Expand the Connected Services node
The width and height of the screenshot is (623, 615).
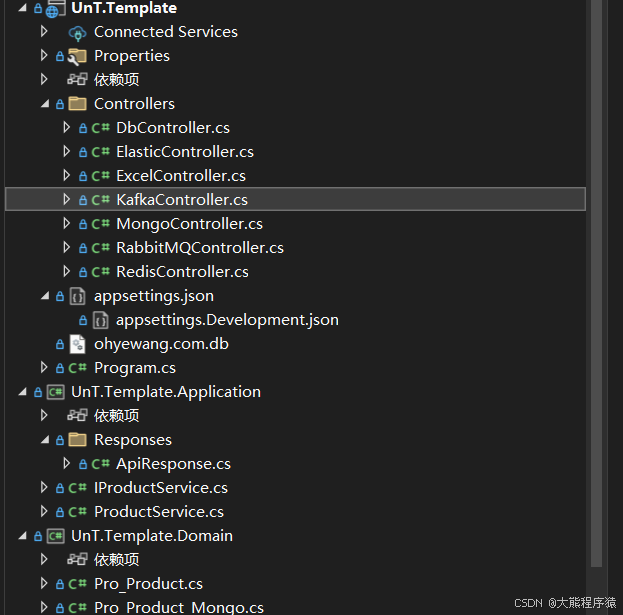click(x=44, y=31)
